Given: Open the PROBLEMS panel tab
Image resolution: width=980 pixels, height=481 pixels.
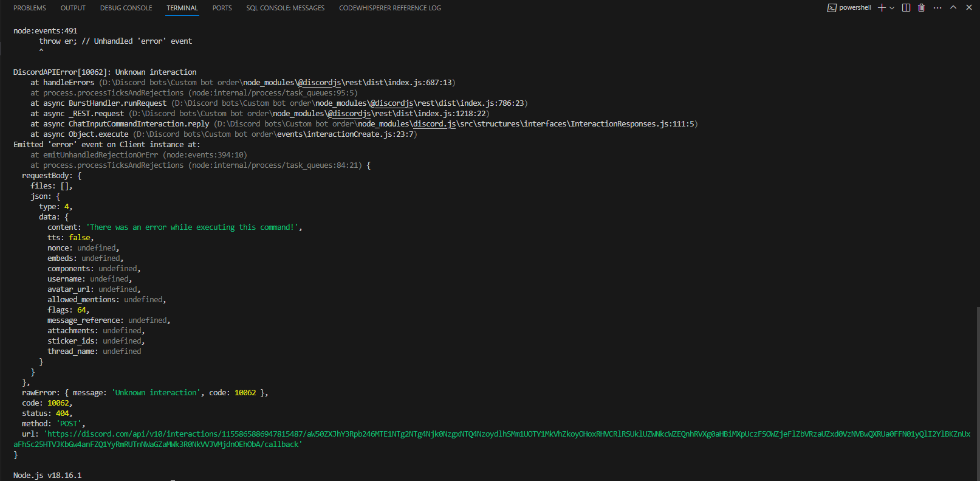Looking at the screenshot, I should (x=30, y=8).
